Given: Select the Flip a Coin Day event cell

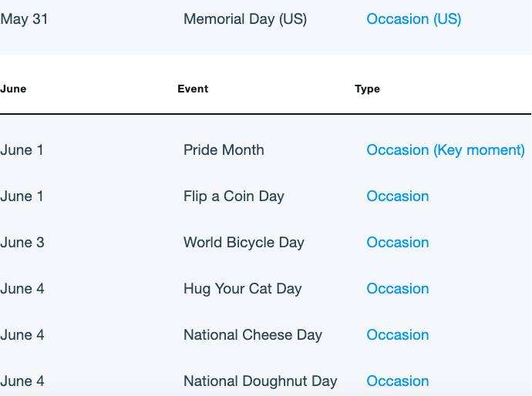Looking at the screenshot, I should tap(234, 196).
